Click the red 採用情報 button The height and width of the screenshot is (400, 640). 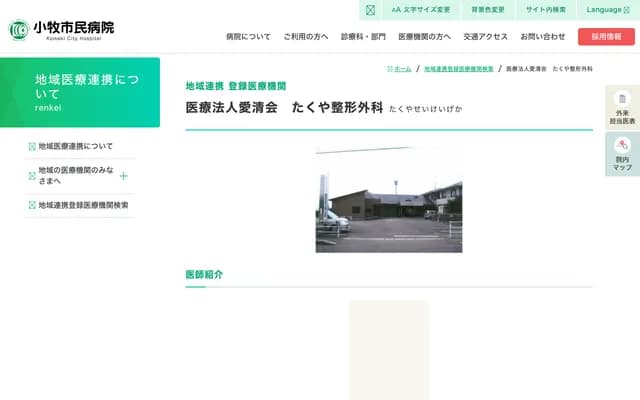tap(606, 37)
